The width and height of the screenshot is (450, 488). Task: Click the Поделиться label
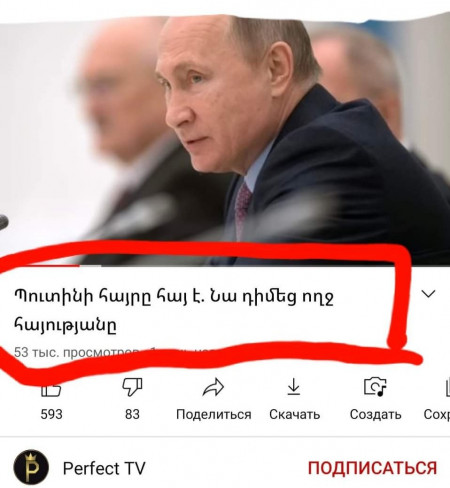214,415
